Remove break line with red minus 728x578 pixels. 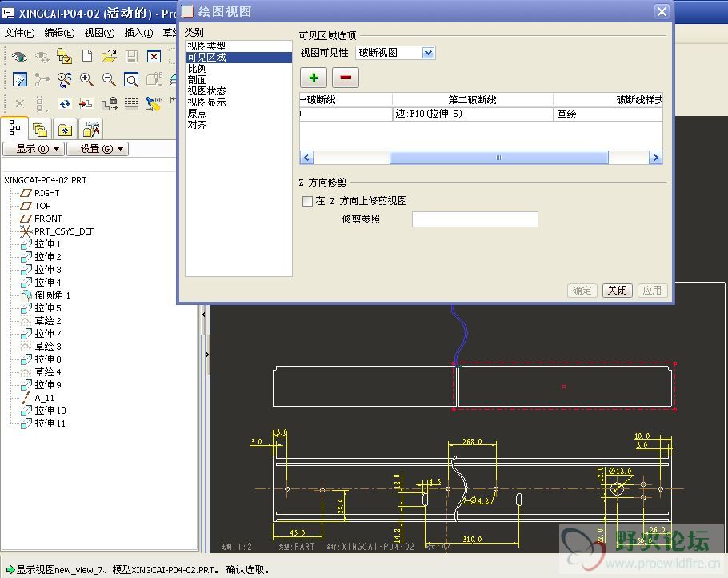pos(346,78)
